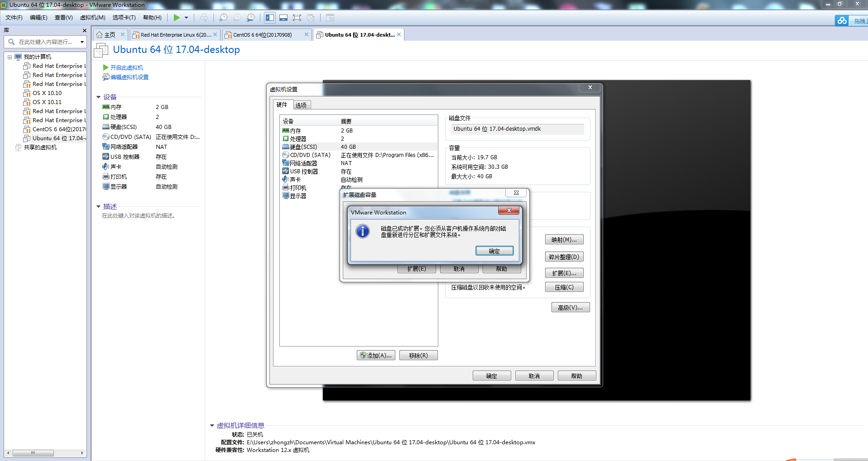Open the 虚拟机(M) menu
Image resolution: width=868 pixels, height=461 pixels.
(x=92, y=18)
